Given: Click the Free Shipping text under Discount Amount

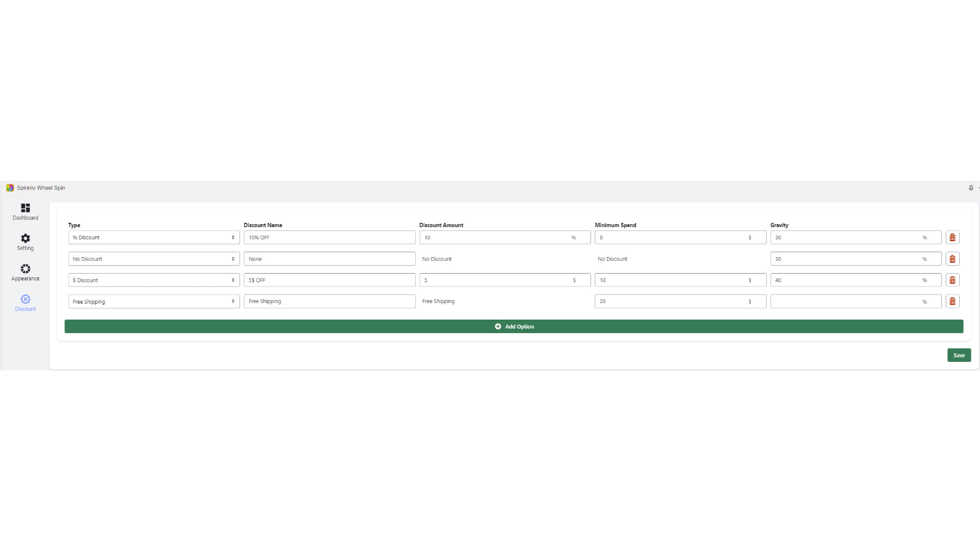Looking at the screenshot, I should click(439, 301).
